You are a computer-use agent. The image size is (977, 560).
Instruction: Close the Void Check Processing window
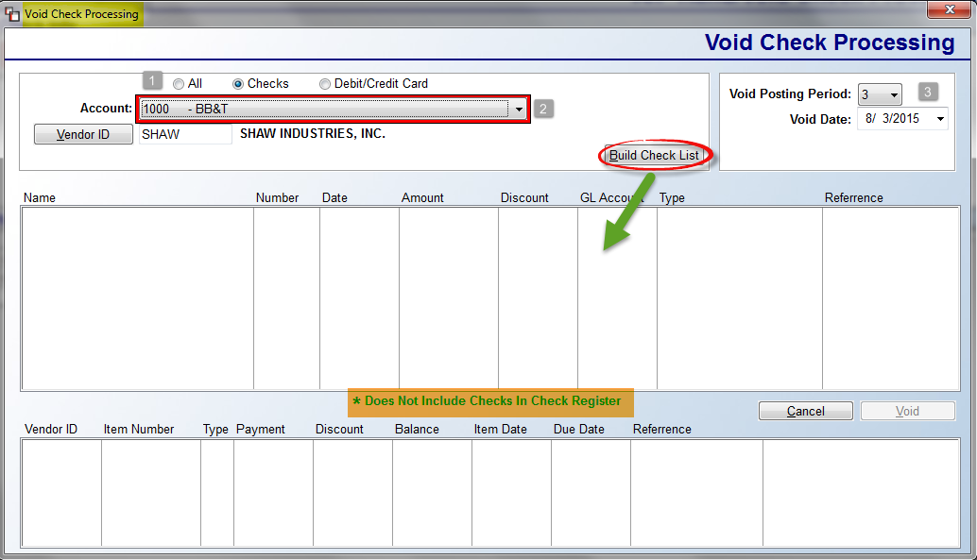[x=947, y=11]
